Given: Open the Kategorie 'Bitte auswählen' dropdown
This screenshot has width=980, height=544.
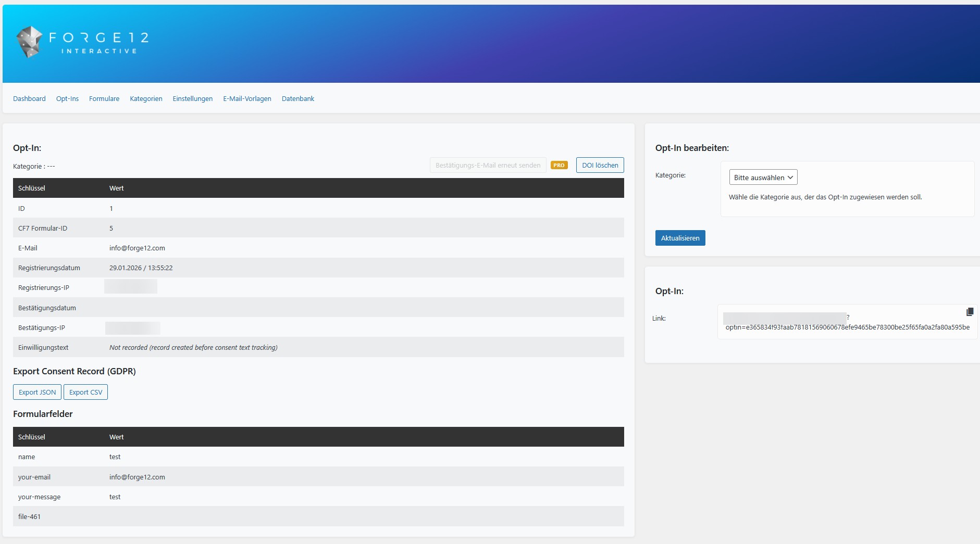Looking at the screenshot, I should 763,178.
